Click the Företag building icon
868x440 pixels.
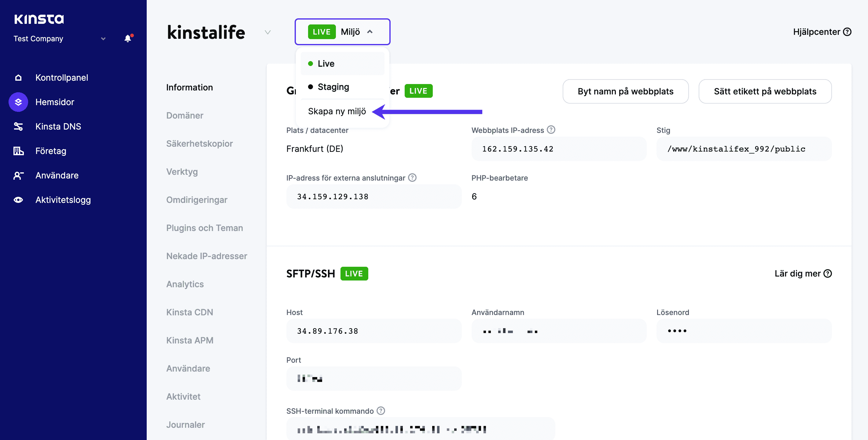(18, 151)
